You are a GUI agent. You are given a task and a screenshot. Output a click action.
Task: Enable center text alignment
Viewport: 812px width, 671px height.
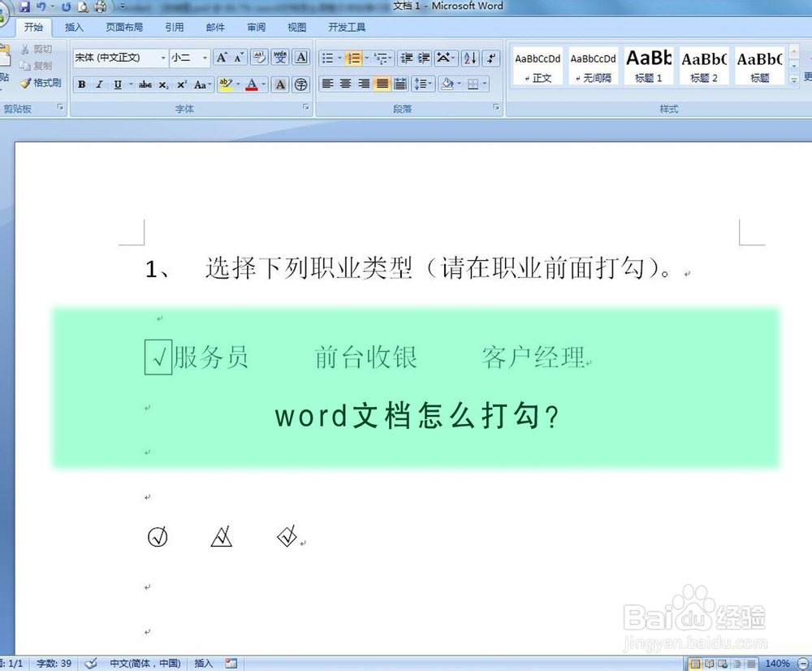(345, 84)
